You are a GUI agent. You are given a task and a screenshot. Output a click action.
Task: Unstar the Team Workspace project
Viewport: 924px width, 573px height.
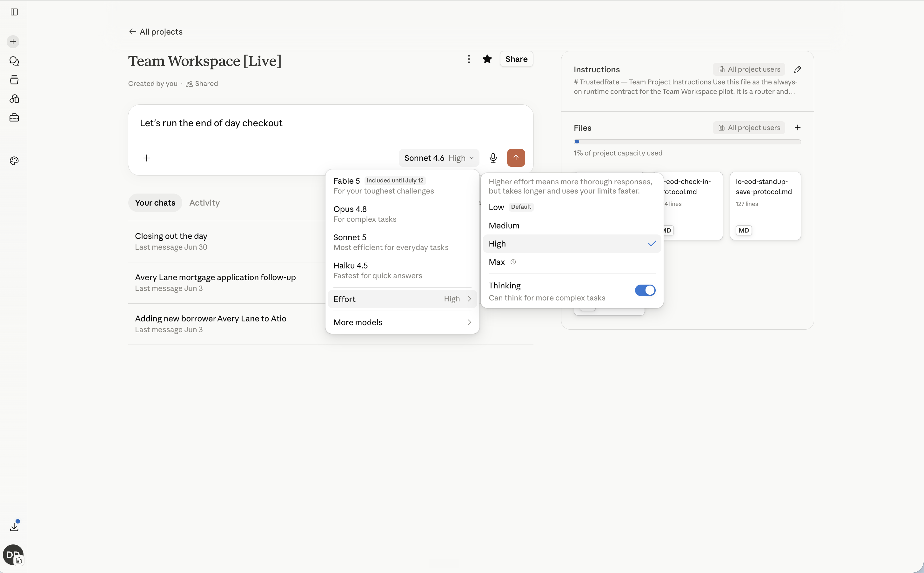487,59
